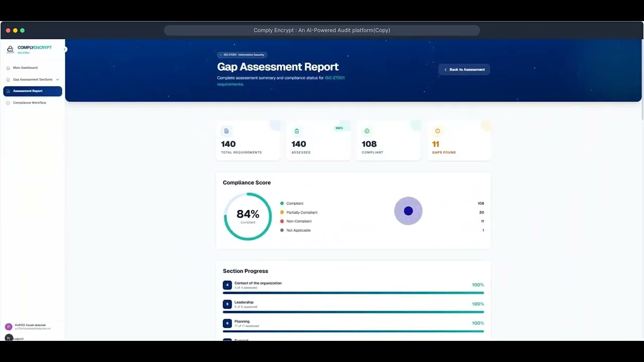Click the Compliance Score heading

point(247,183)
